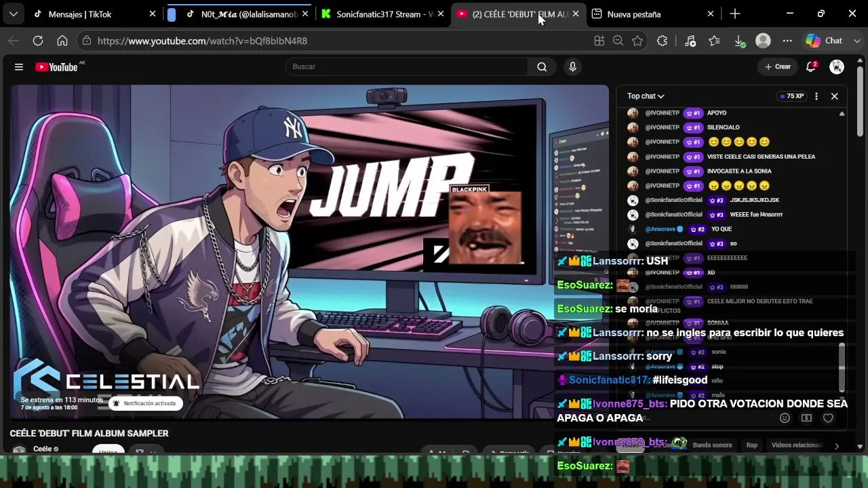Open the emoji picker in chat
Viewport: 868px width, 488px height.
(x=785, y=418)
